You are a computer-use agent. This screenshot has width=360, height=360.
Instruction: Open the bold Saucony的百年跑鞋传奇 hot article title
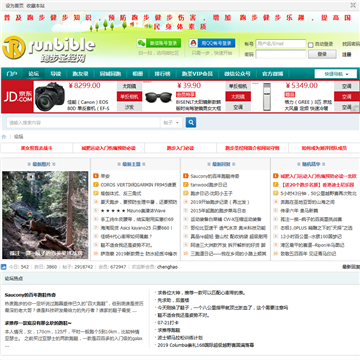click(30, 295)
